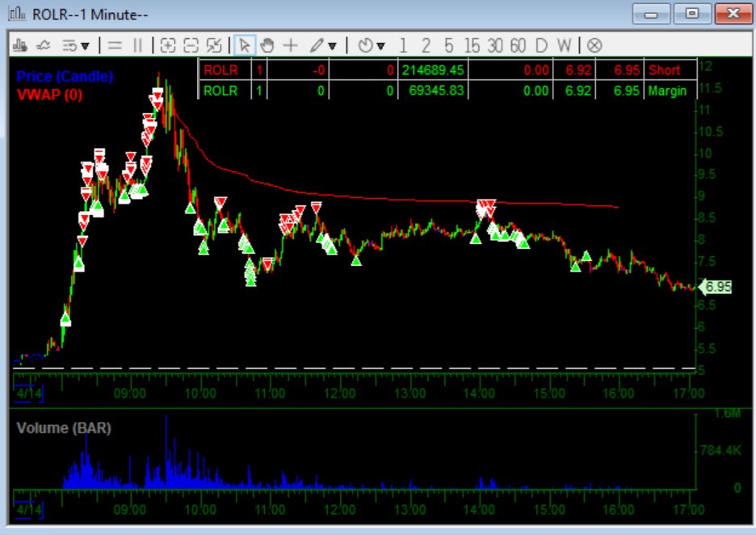
Task: Switch to the 60 minute interval
Action: pos(518,46)
